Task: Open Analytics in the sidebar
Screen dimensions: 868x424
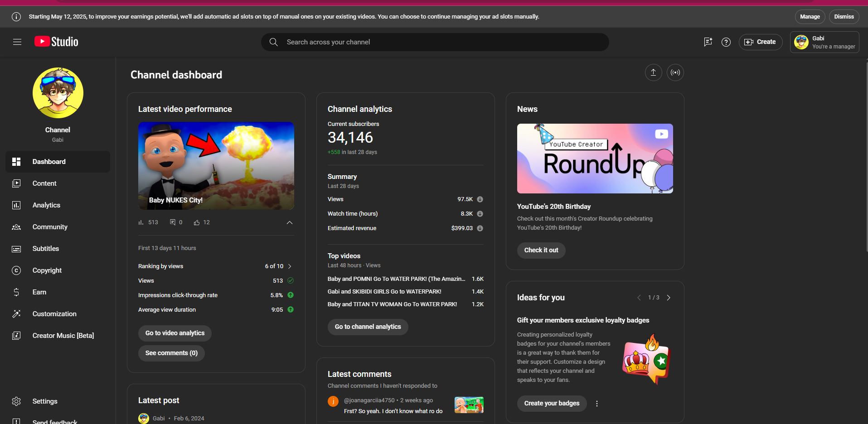Action: click(58, 205)
